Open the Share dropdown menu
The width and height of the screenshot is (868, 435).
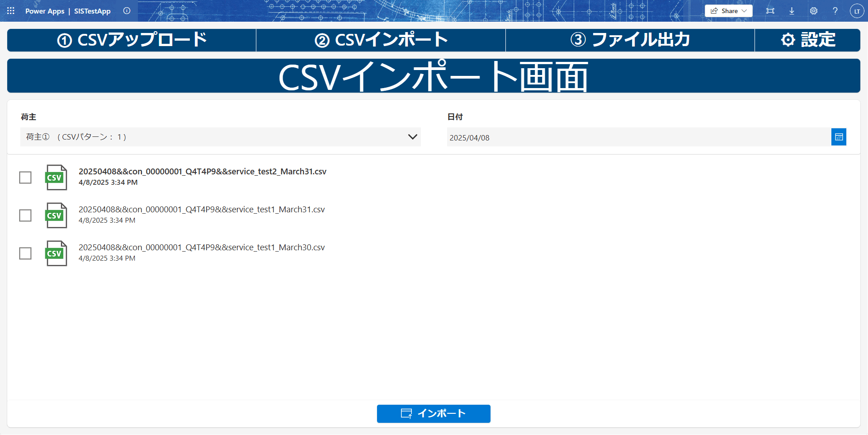[728, 11]
